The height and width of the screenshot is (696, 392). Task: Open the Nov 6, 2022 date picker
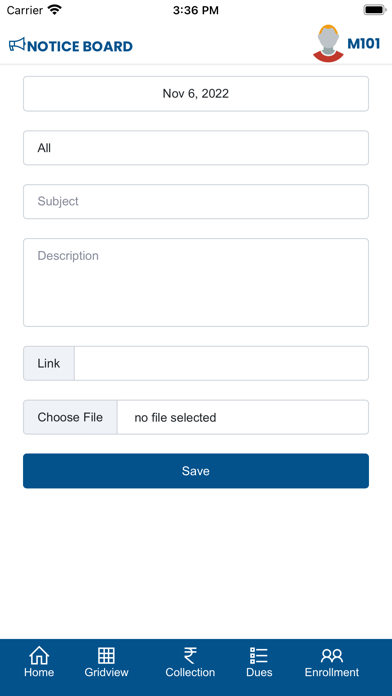tap(196, 94)
